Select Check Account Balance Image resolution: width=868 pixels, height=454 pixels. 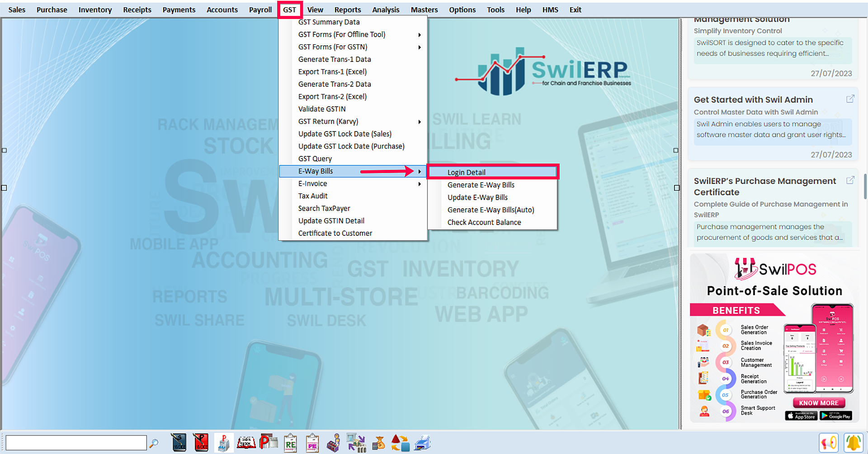pos(493,222)
